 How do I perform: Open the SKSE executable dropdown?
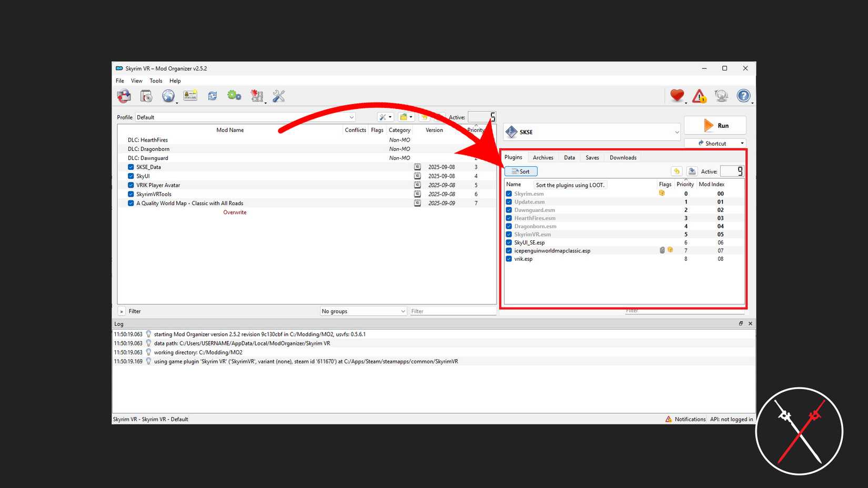coord(592,132)
